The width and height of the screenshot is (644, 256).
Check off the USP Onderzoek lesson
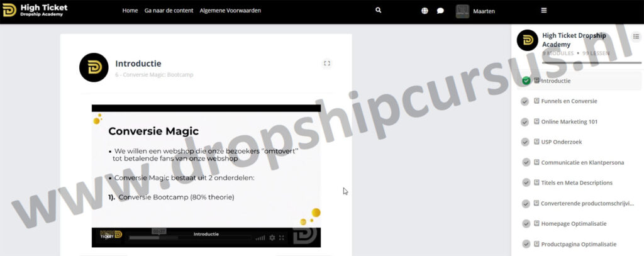click(526, 142)
